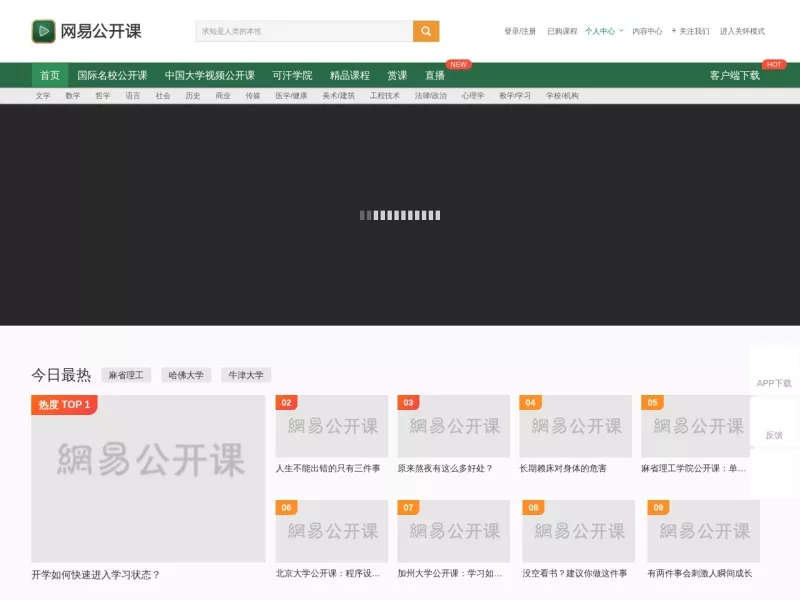Focus the search input field
This screenshot has height=600, width=800.
tap(304, 31)
